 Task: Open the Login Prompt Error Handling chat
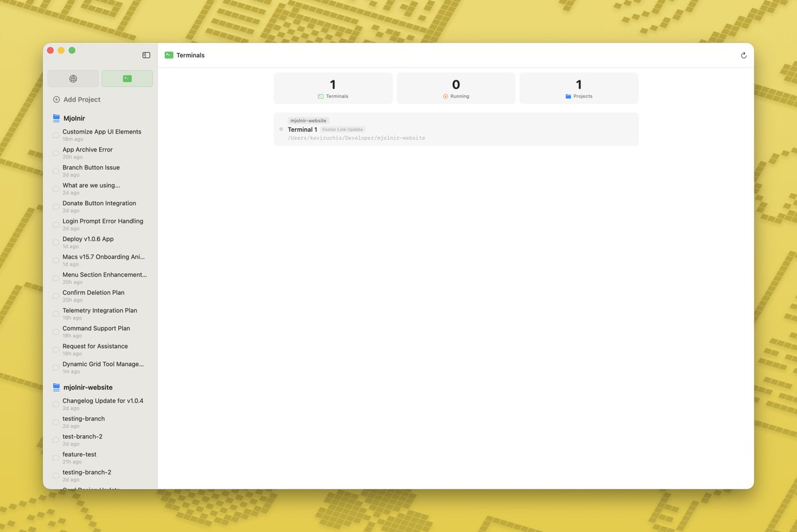(x=102, y=224)
